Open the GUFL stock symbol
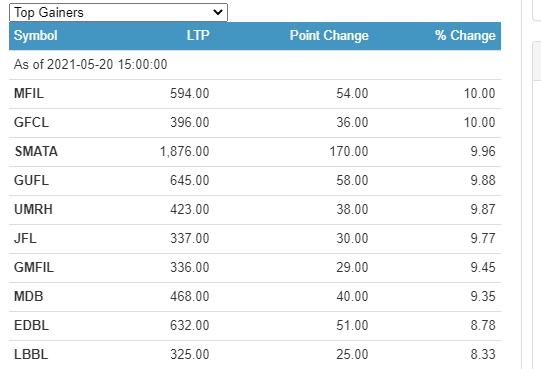 [31, 181]
